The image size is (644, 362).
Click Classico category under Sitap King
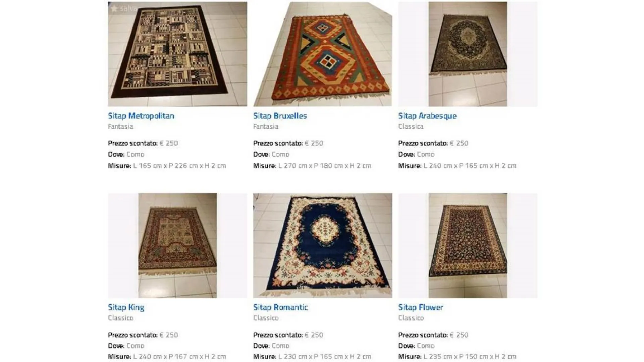click(x=121, y=318)
